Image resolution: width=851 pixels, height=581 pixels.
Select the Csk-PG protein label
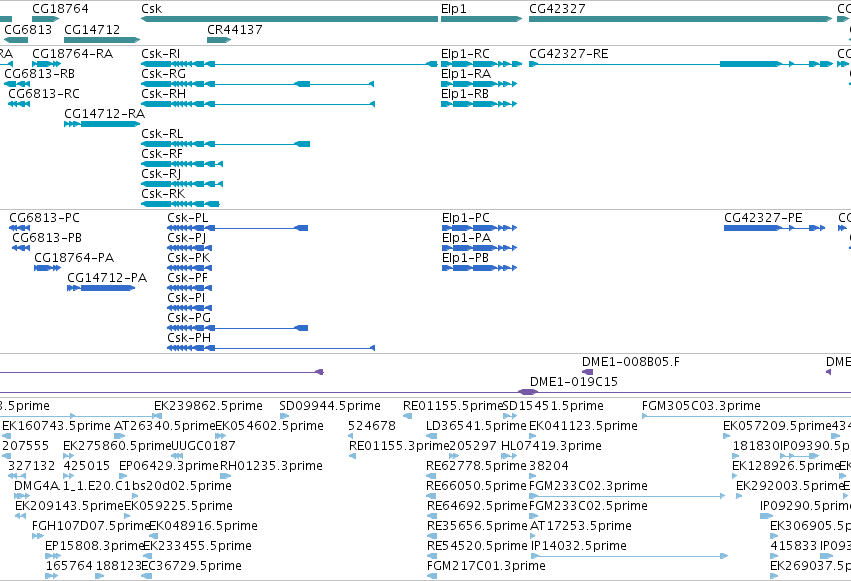coord(189,318)
